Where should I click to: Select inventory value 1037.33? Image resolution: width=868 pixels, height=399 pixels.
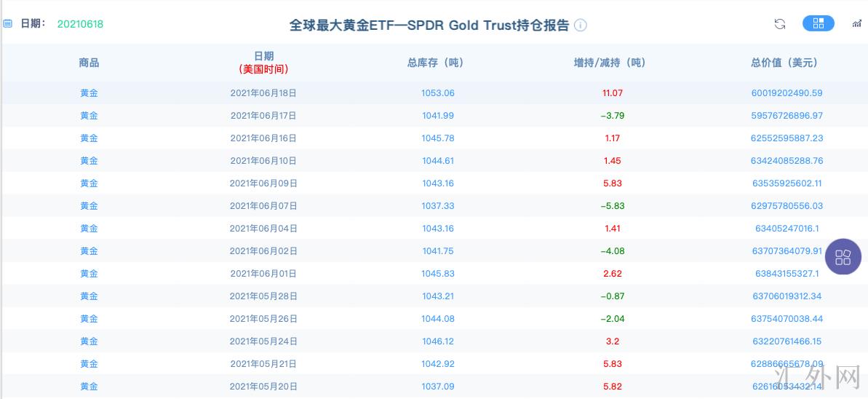[438, 206]
